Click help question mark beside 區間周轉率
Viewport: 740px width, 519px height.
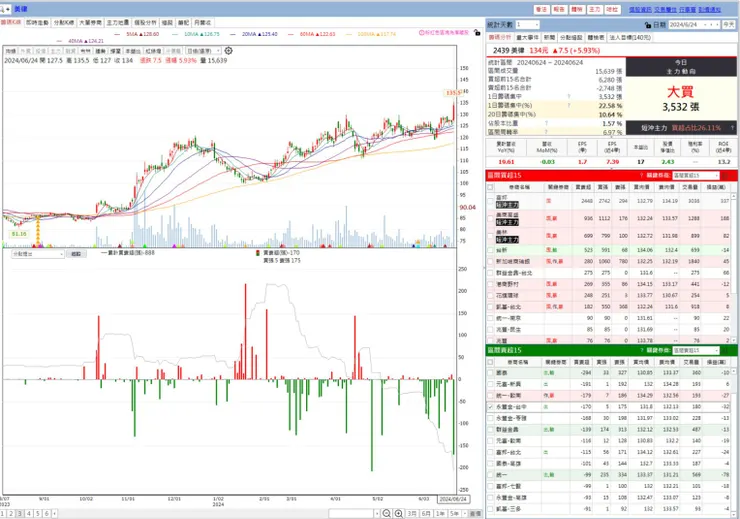546,132
